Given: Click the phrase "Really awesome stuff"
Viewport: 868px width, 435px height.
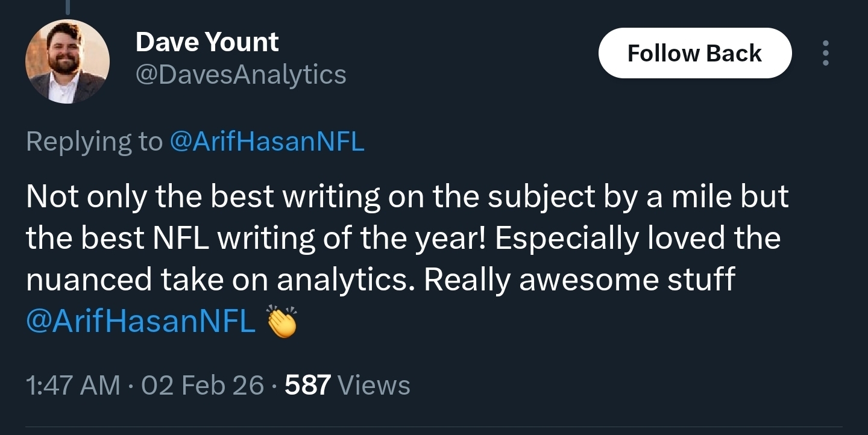Looking at the screenshot, I should 579,279.
